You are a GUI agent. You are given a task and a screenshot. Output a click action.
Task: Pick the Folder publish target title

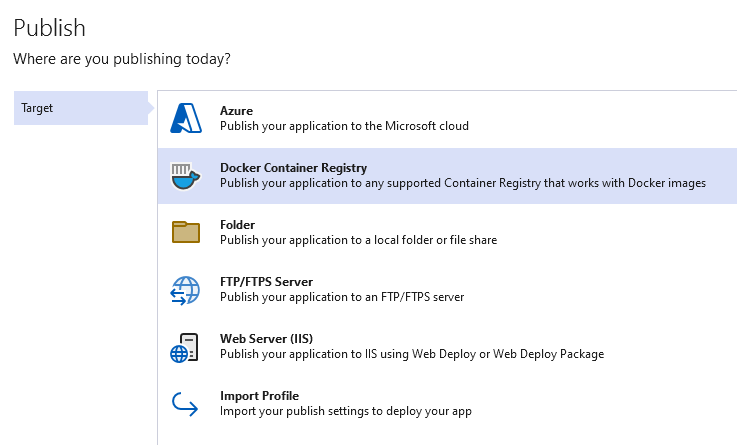(x=237, y=225)
